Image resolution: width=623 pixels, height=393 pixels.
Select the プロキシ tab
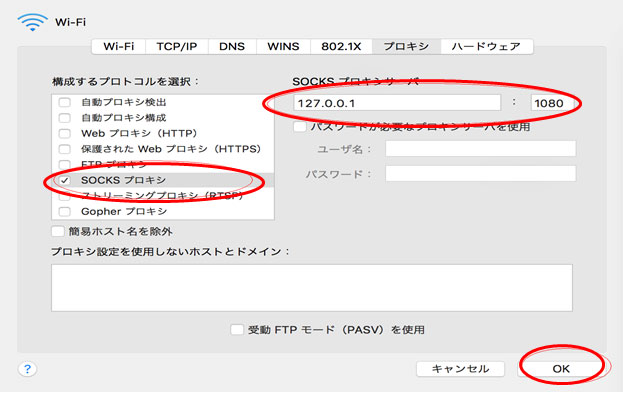pos(406,46)
